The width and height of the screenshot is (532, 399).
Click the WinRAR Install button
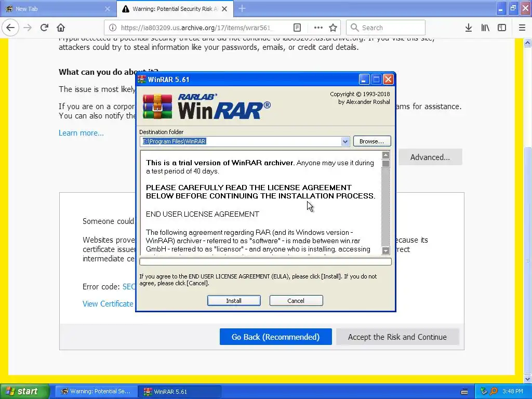[x=234, y=301]
